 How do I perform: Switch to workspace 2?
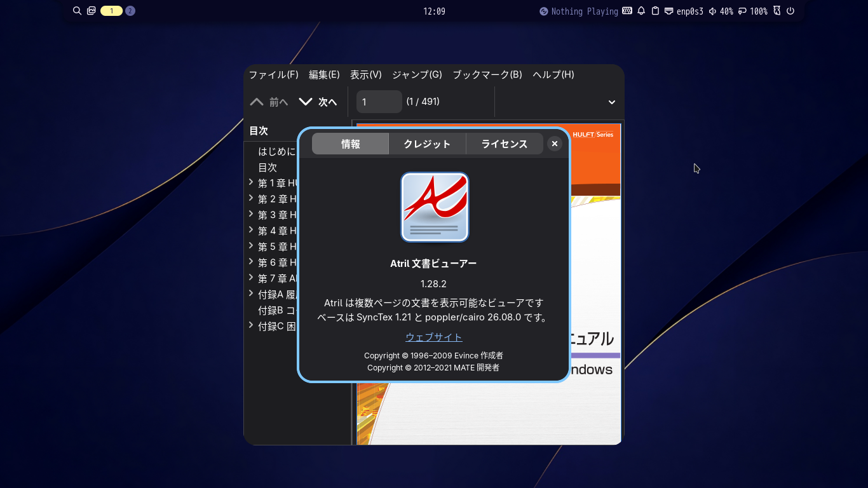(x=130, y=11)
